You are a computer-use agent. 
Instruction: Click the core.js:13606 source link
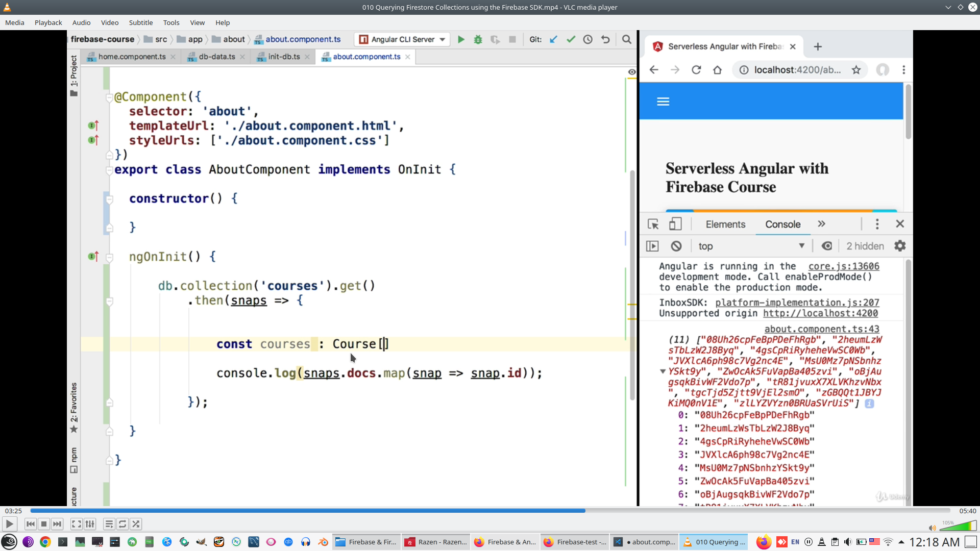[x=844, y=266]
